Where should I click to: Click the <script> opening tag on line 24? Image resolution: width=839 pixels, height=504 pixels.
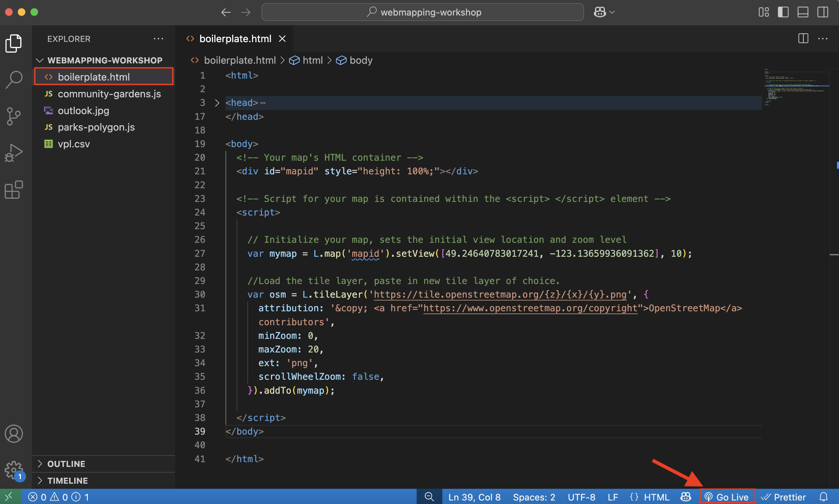[x=258, y=212]
